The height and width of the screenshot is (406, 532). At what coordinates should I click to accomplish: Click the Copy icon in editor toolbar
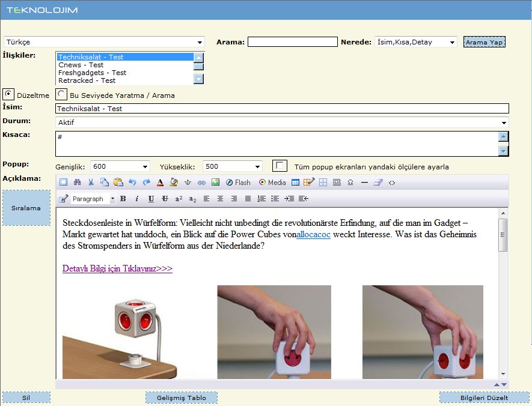click(105, 183)
